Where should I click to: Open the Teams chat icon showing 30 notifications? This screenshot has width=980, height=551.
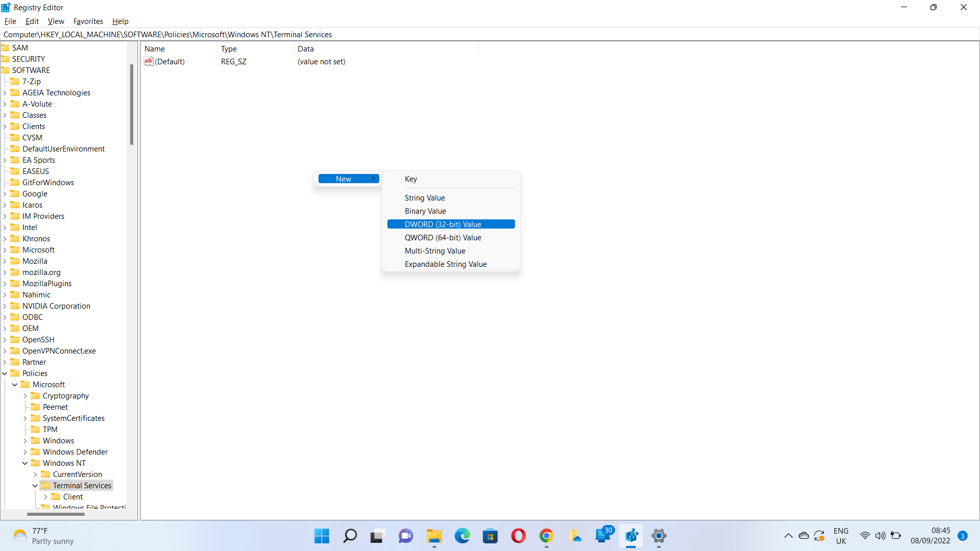click(603, 536)
